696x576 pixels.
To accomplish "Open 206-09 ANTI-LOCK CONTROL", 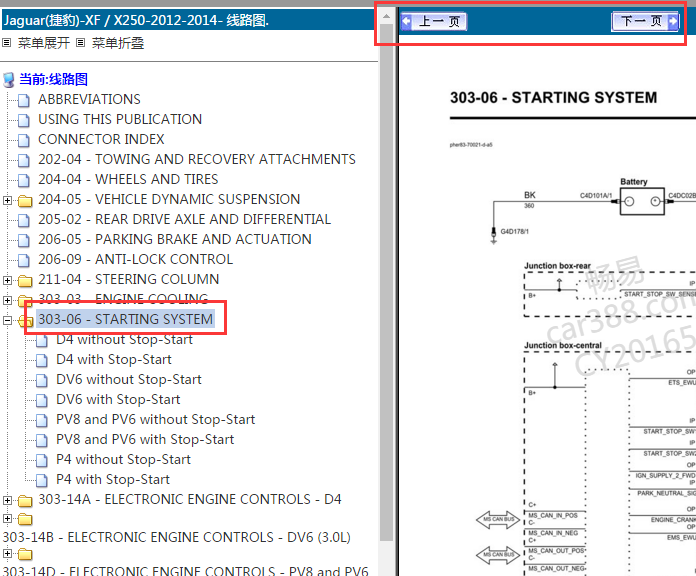I will coord(135,259).
